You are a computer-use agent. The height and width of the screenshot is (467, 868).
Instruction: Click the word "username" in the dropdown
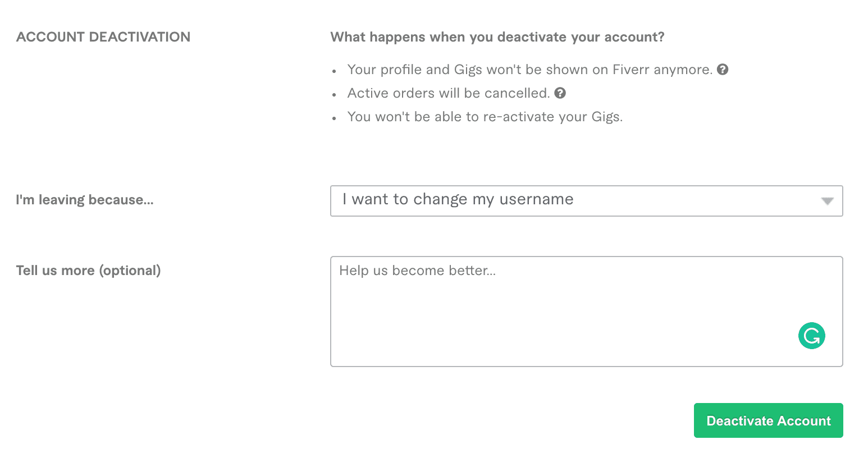point(536,199)
